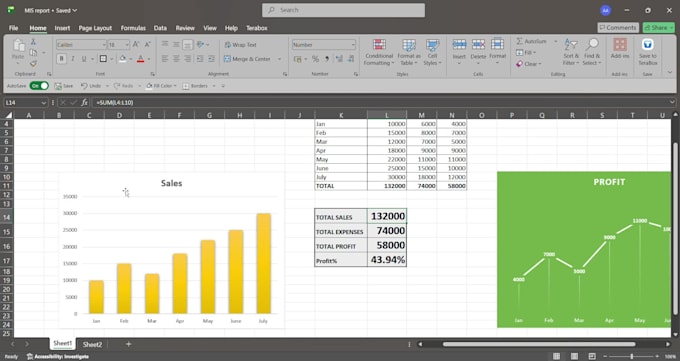Increase font size with A-up icon
Viewport: 680px width, 361px height.
pyautogui.click(x=136, y=44)
